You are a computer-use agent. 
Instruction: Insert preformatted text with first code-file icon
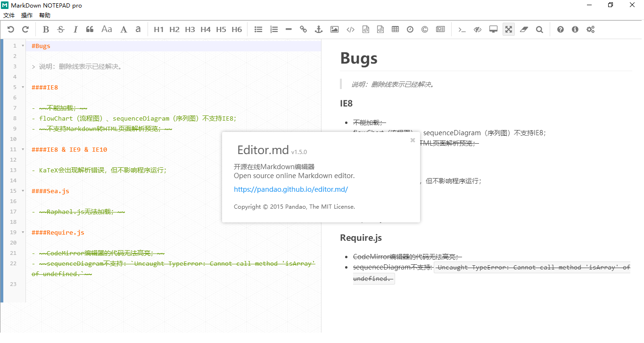coord(365,29)
